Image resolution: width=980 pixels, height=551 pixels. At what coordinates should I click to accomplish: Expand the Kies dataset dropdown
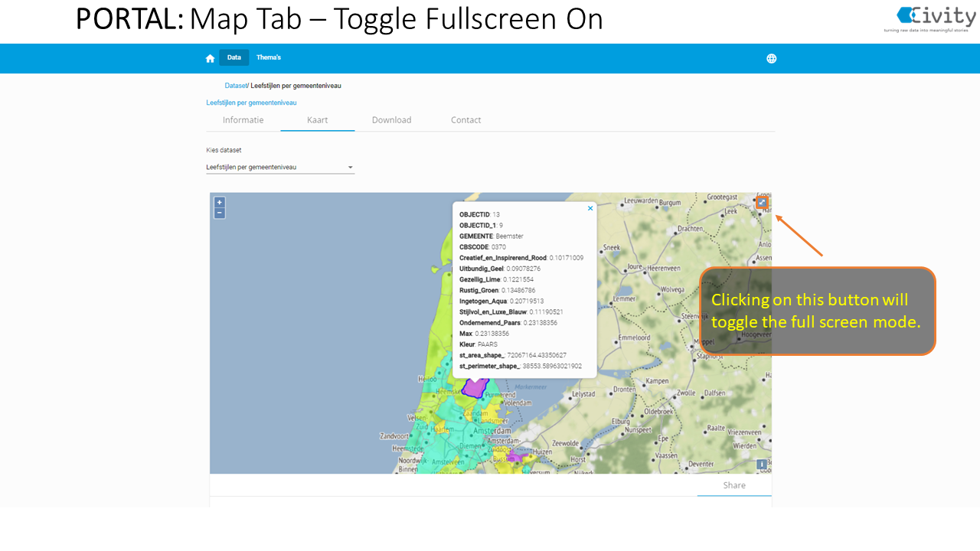tap(280, 167)
